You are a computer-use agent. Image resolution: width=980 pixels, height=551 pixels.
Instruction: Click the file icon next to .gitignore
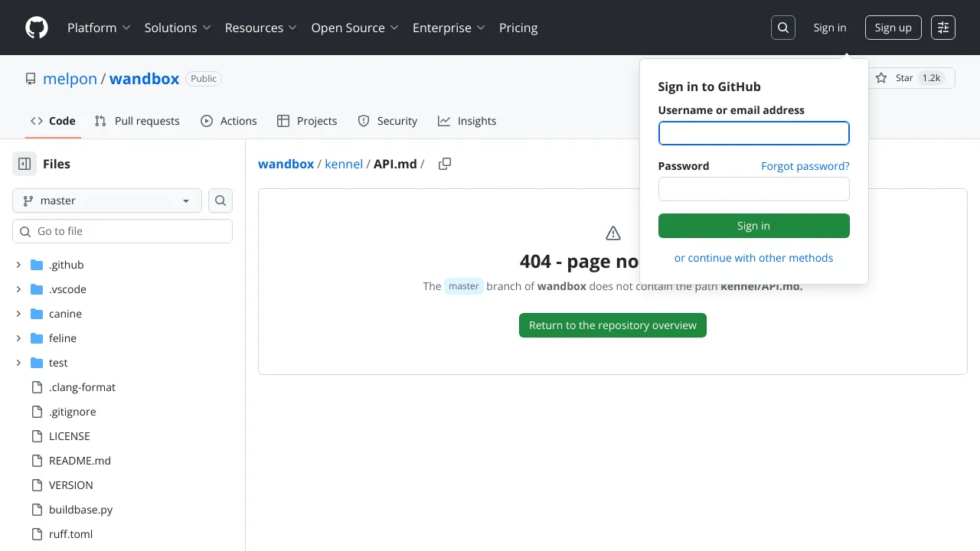37,412
